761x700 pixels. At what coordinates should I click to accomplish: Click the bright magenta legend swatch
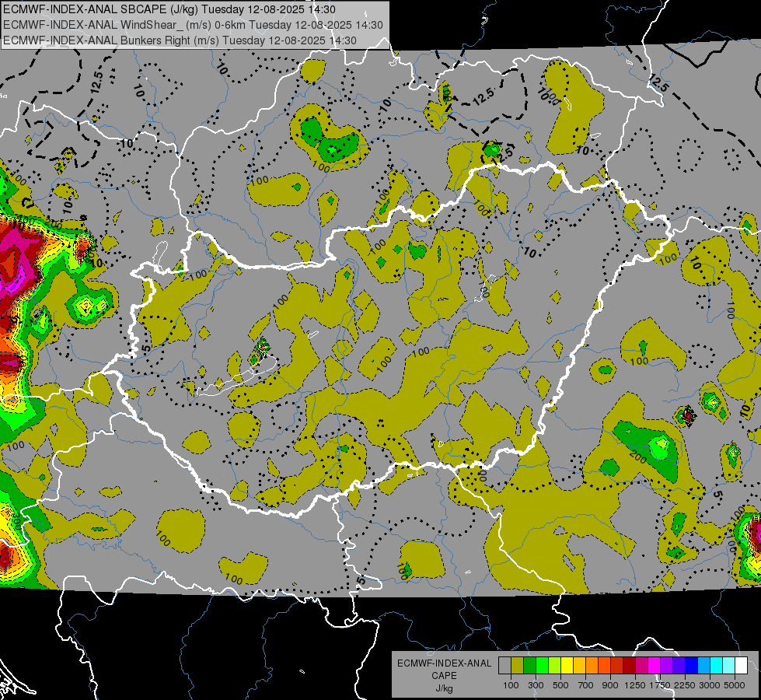[655, 666]
